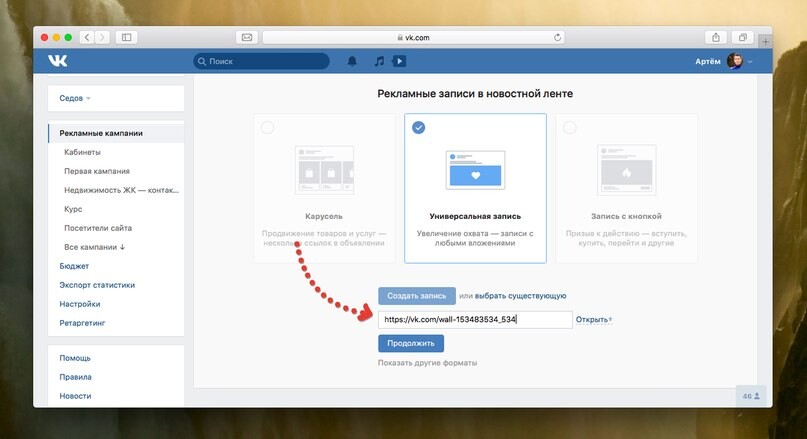Click the Safari back arrow button
Screen dimensions: 807x439
[87, 37]
